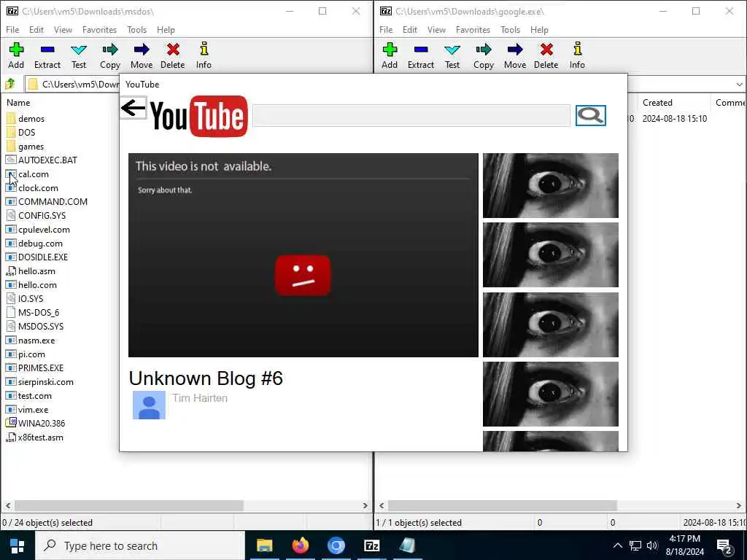The image size is (747, 560).
Task: Click the fourth eye thumbnail in sidebar
Action: [551, 394]
